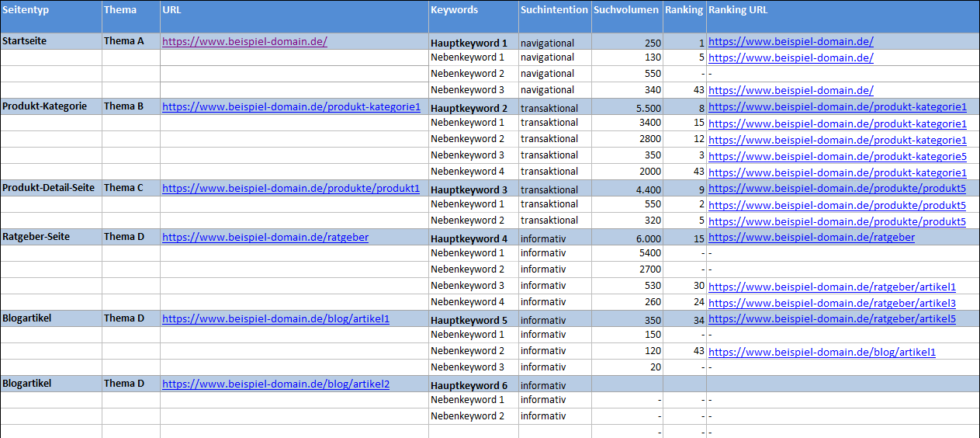Open the Startseite URL link in URL column

click(244, 42)
